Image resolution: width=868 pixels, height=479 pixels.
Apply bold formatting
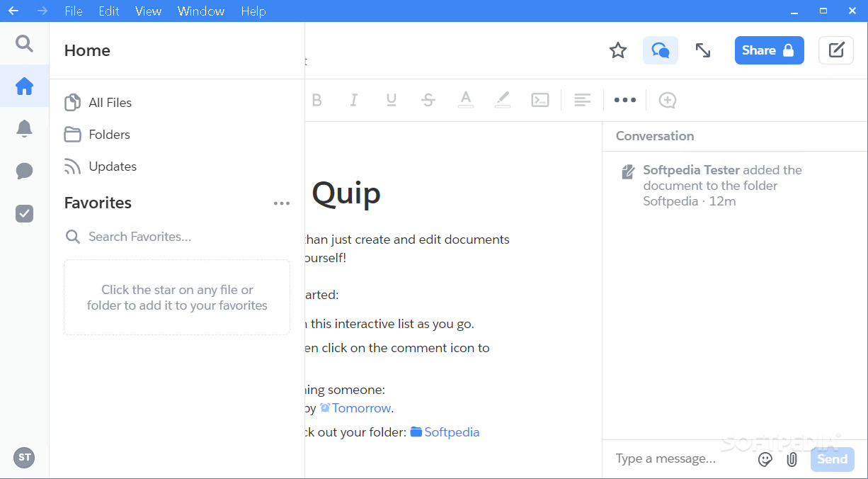coord(317,101)
